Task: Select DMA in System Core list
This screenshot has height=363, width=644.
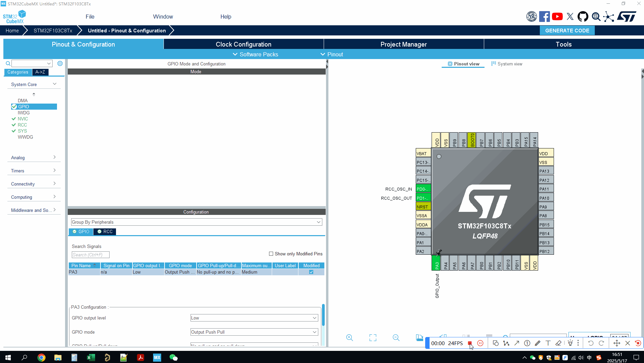Action: [23, 101]
